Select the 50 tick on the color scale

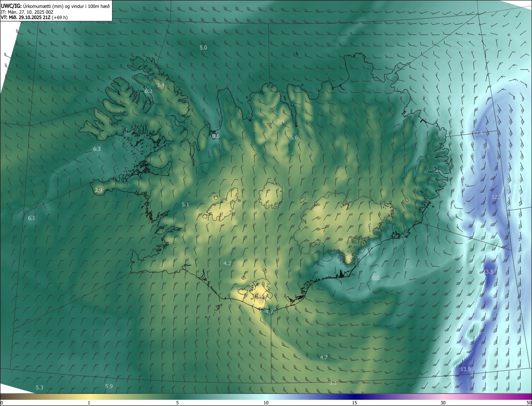(x=529, y=403)
